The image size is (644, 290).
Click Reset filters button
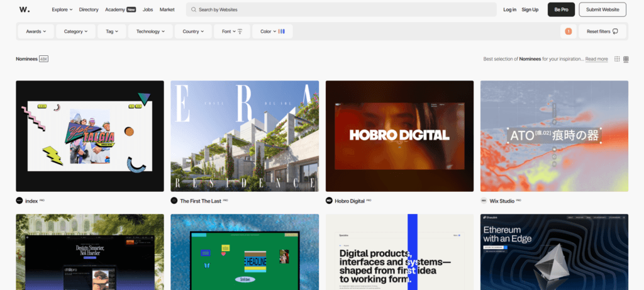[602, 31]
